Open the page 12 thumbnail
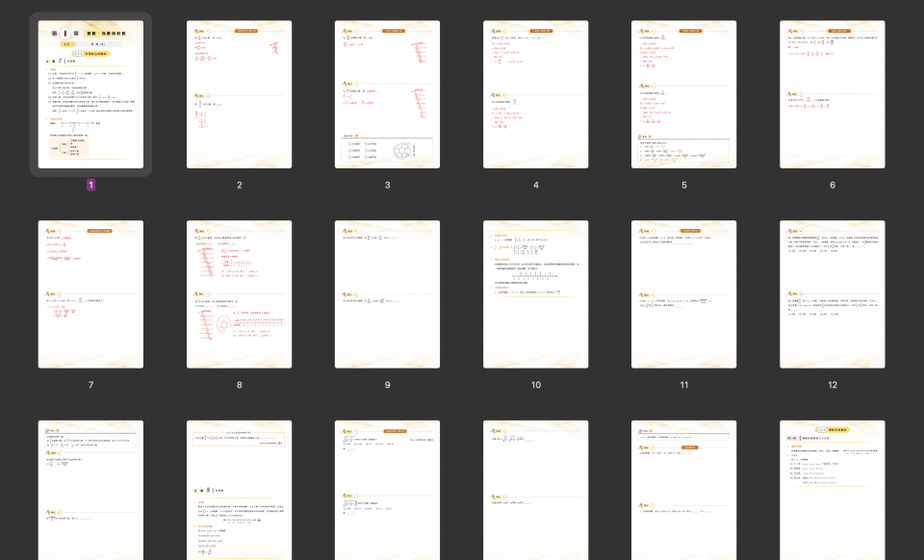This screenshot has width=924, height=560. tap(832, 294)
